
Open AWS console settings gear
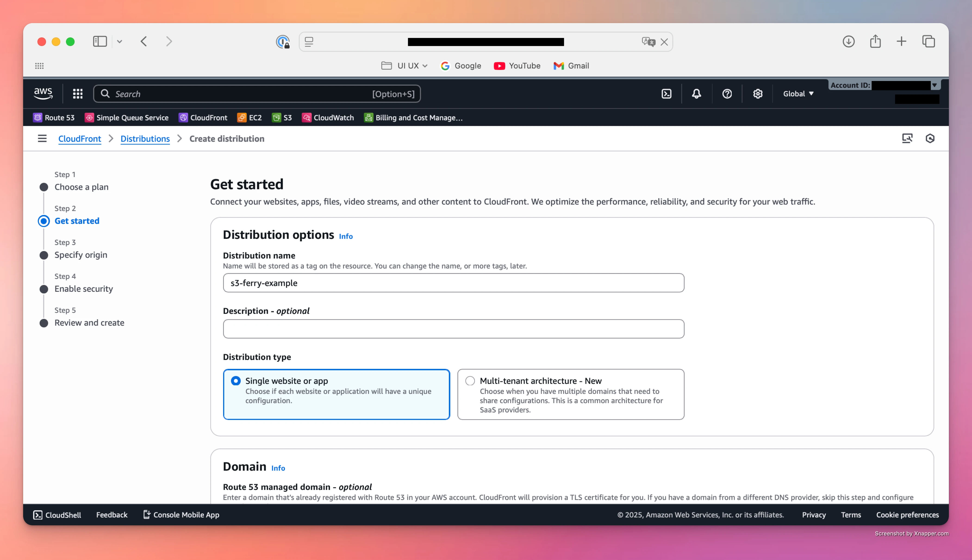[757, 94]
